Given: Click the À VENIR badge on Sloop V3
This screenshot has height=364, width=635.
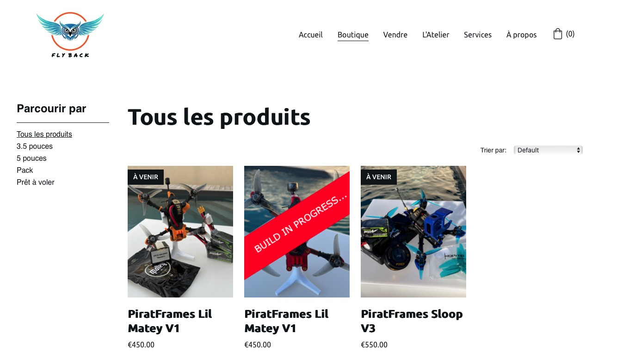Looking at the screenshot, I should pos(379,177).
